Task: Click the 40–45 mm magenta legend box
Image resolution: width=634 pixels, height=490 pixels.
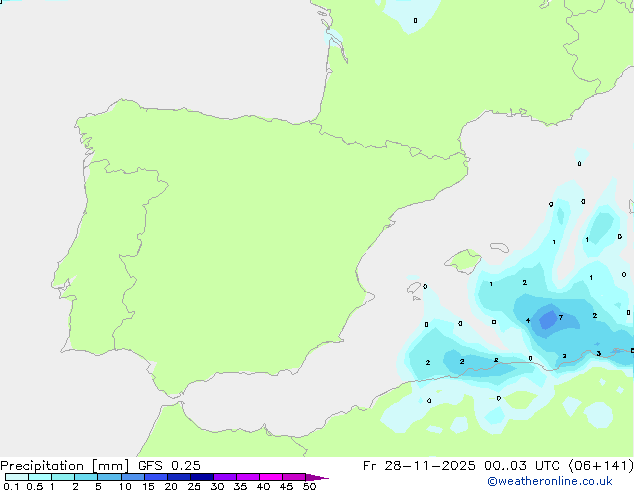Action: (x=271, y=477)
